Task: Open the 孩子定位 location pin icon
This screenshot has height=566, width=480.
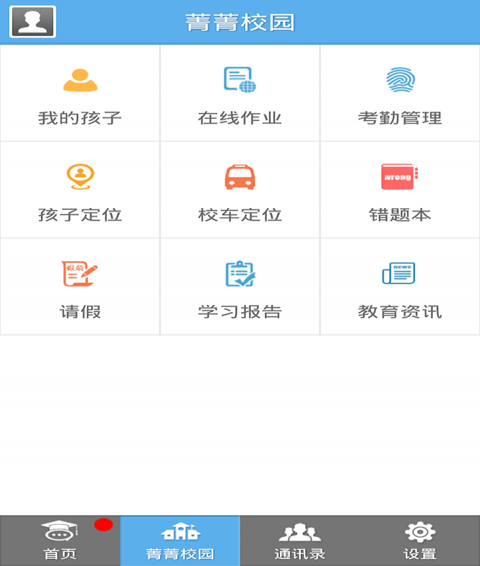Action: pyautogui.click(x=80, y=177)
